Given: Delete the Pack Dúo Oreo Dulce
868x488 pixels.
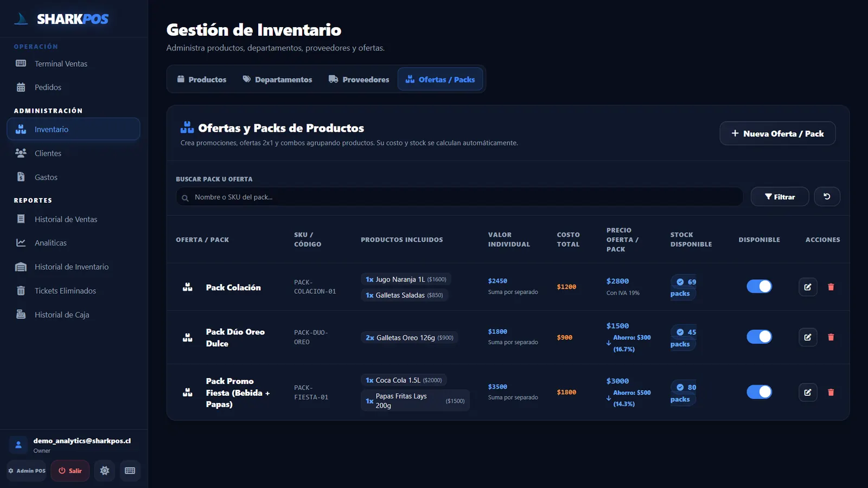Looking at the screenshot, I should [x=831, y=337].
